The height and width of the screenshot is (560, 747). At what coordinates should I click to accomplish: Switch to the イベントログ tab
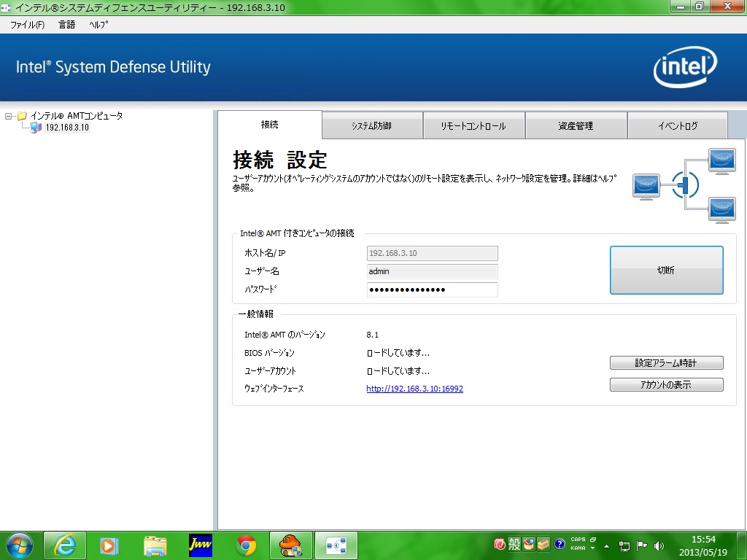[678, 125]
